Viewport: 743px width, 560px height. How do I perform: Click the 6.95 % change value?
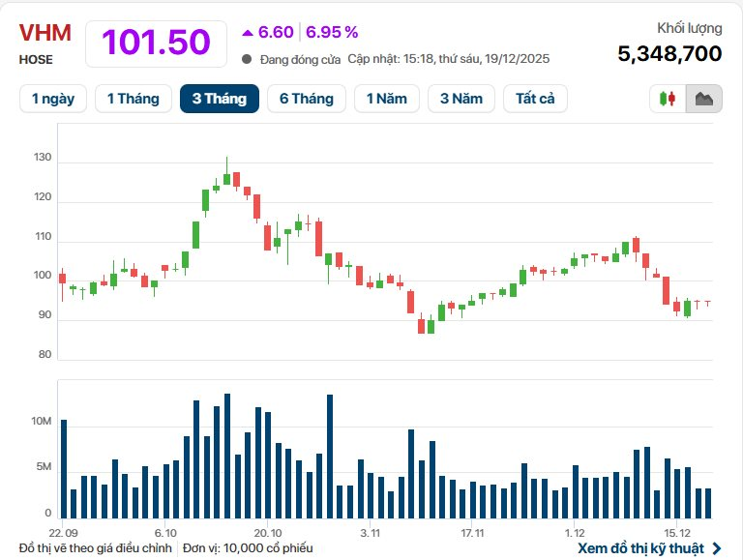pyautogui.click(x=332, y=32)
